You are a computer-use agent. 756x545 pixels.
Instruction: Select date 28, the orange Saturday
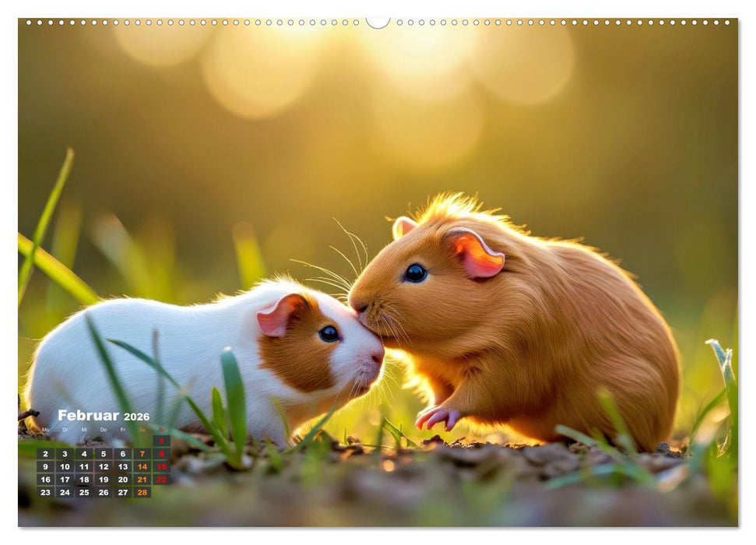pyautogui.click(x=142, y=493)
